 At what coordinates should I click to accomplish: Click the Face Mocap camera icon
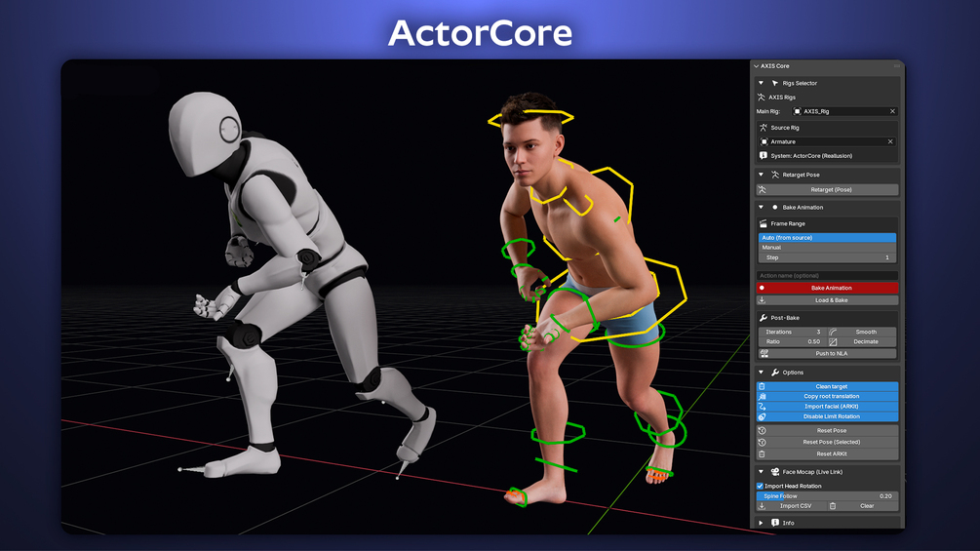(775, 472)
